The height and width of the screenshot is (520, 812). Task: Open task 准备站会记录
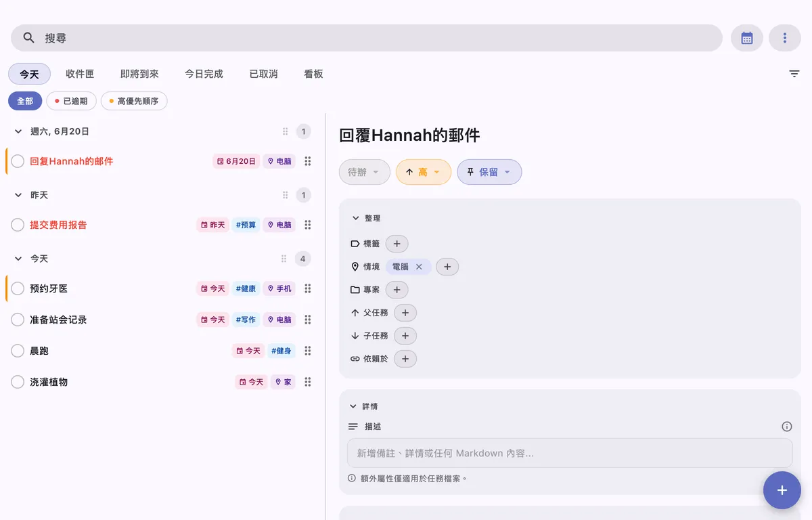(58, 320)
